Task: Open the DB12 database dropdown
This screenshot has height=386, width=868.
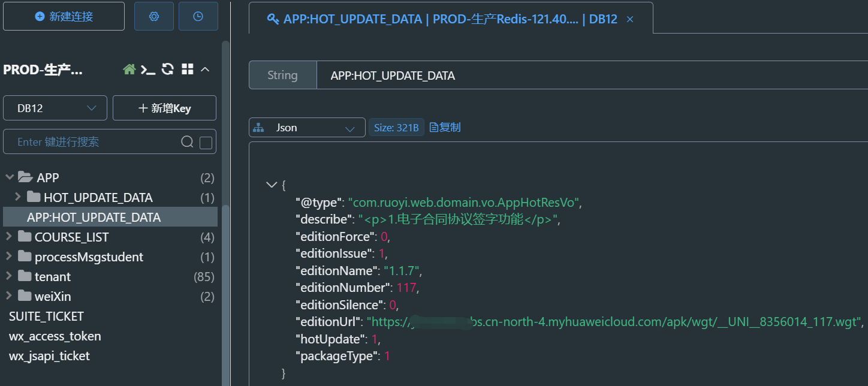Action: coord(55,108)
